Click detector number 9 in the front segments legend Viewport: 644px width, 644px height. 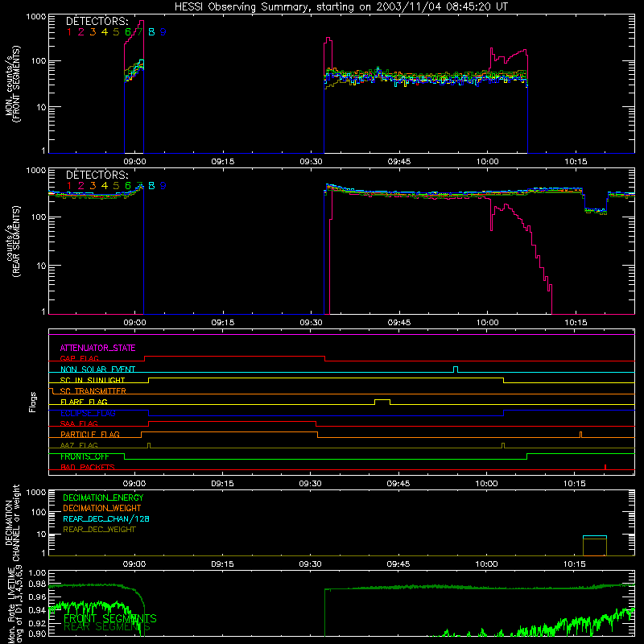pyautogui.click(x=163, y=32)
